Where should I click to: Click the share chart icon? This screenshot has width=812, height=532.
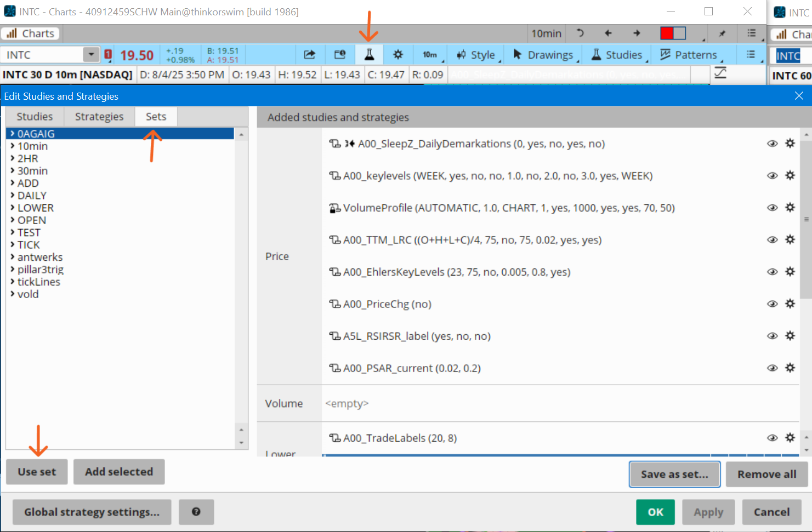(x=310, y=55)
